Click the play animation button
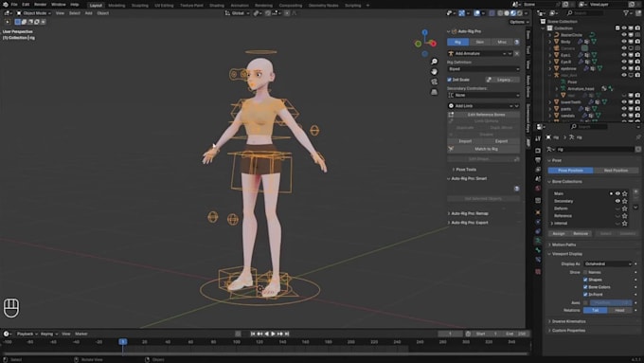 pyautogui.click(x=273, y=334)
